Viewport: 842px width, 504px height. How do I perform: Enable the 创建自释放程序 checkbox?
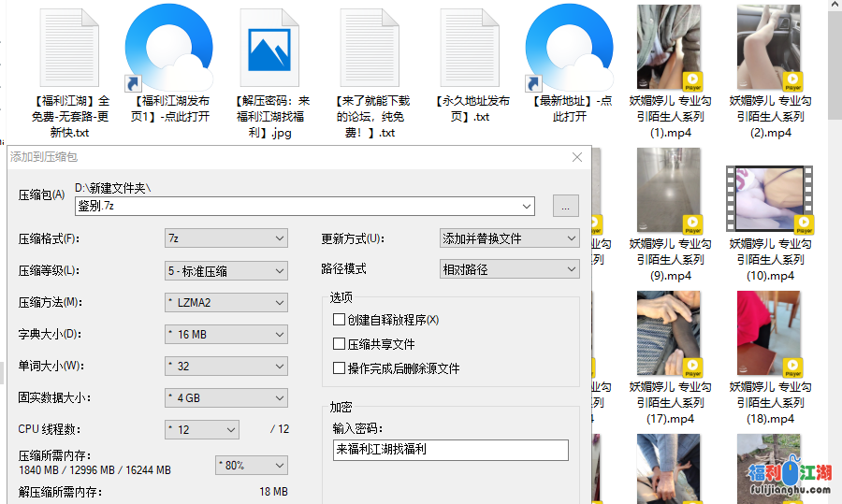coord(340,320)
